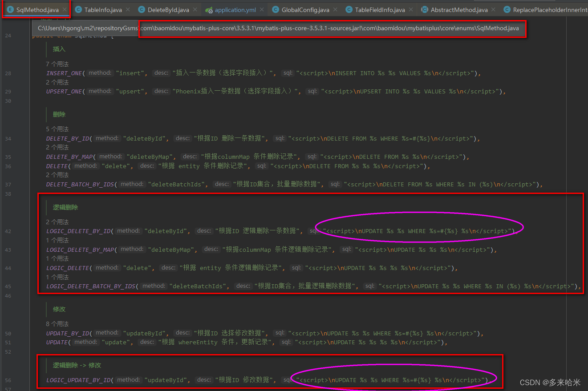
Task: Open the application.yml tab
Action: (x=235, y=10)
